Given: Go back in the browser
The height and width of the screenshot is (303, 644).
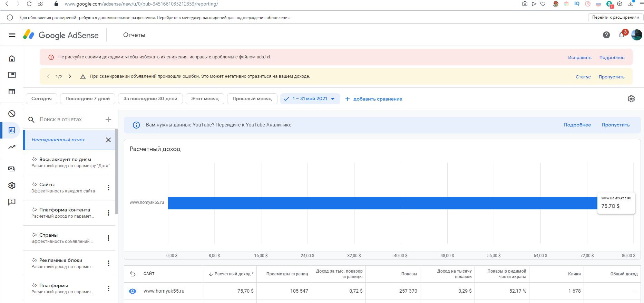Looking at the screenshot, I should (7, 4).
